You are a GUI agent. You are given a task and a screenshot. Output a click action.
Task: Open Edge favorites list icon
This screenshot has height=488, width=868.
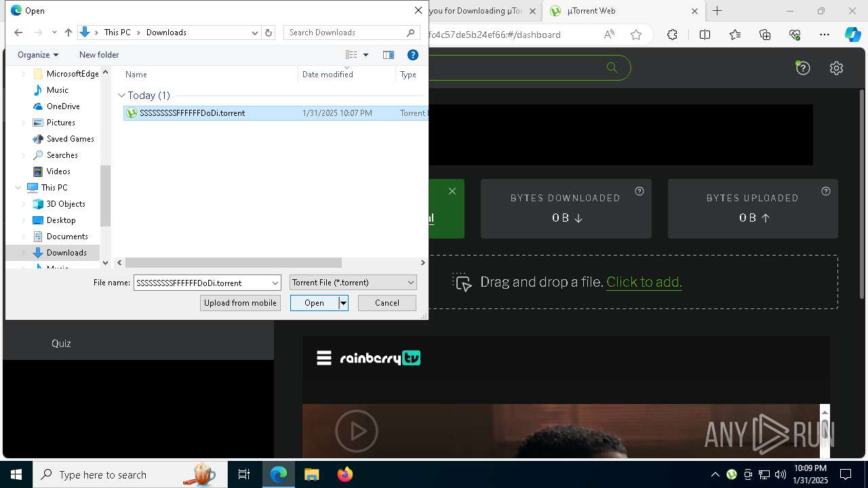point(735,35)
